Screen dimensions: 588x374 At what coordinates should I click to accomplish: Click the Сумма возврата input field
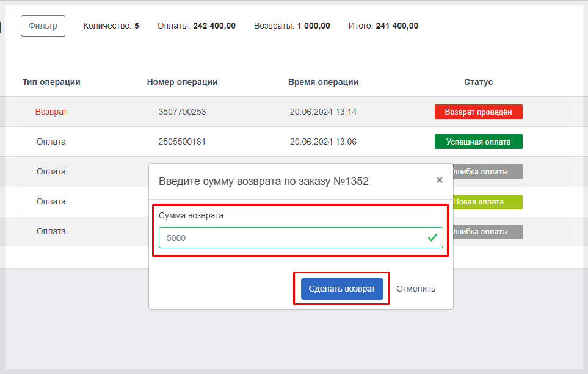click(293, 238)
